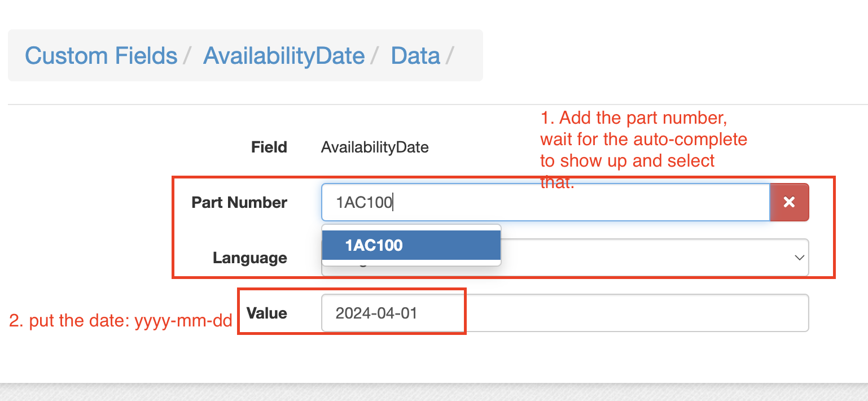
Task: Click the 'put the date: yyyy-mm-dd' note
Action: point(121,321)
